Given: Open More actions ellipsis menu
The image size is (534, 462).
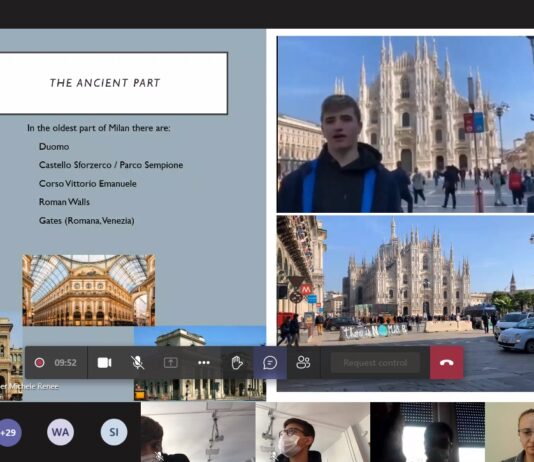Looking at the screenshot, I should click(x=204, y=363).
